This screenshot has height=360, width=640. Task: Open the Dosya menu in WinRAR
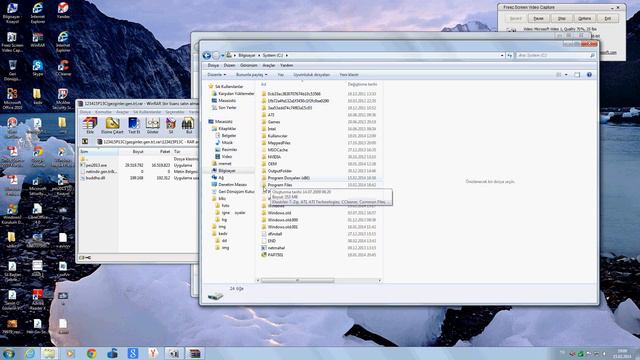(85, 112)
